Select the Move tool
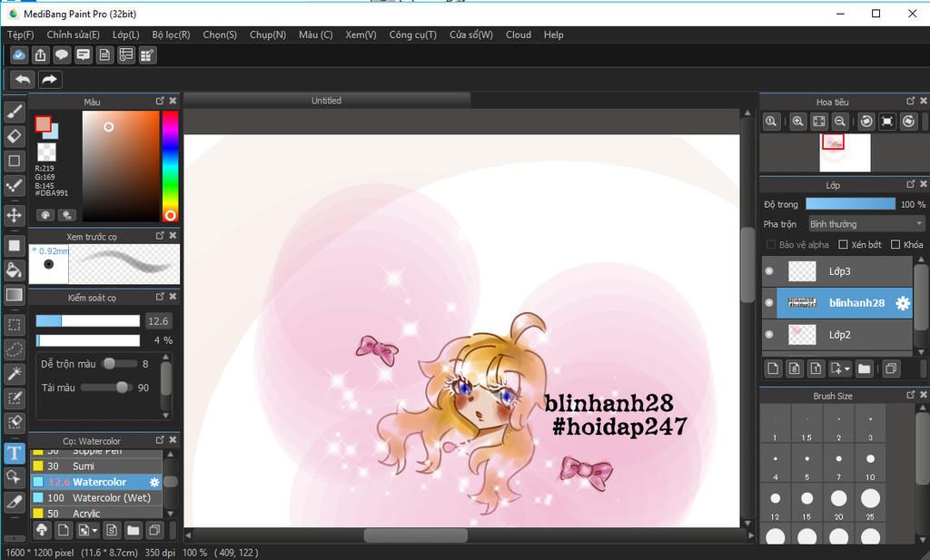Screen dimensions: 930x560 [15, 215]
